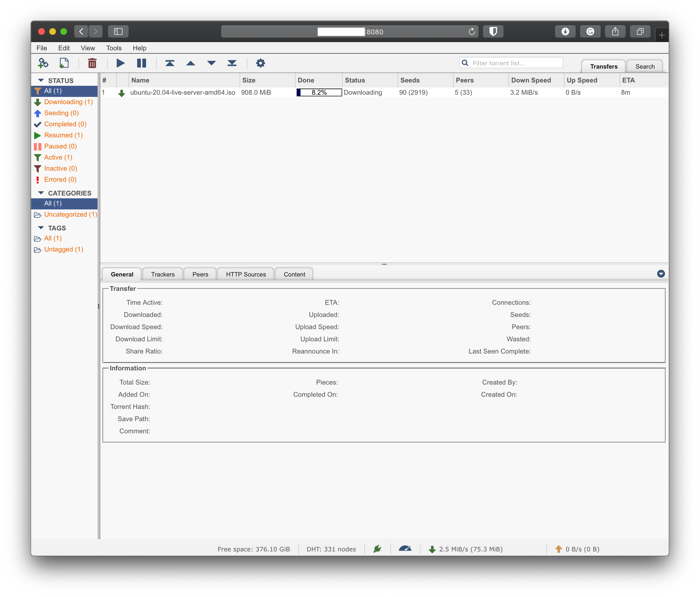Image resolution: width=700 pixels, height=597 pixels.
Task: Click the red Delete torrent trash icon
Action: pos(92,63)
